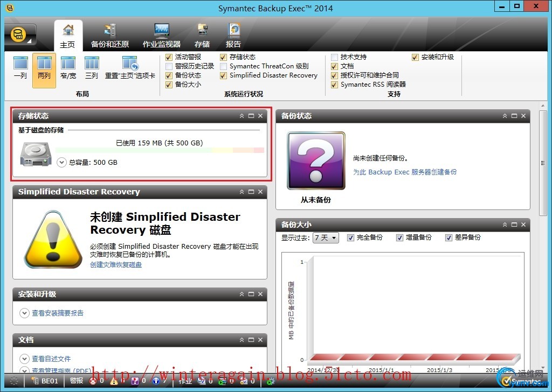
Task: Switch to the 主页 tab
Action: [68, 36]
